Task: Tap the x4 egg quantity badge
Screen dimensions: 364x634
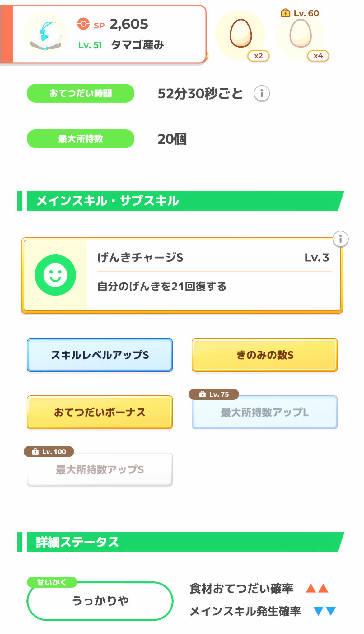Action: click(x=318, y=56)
